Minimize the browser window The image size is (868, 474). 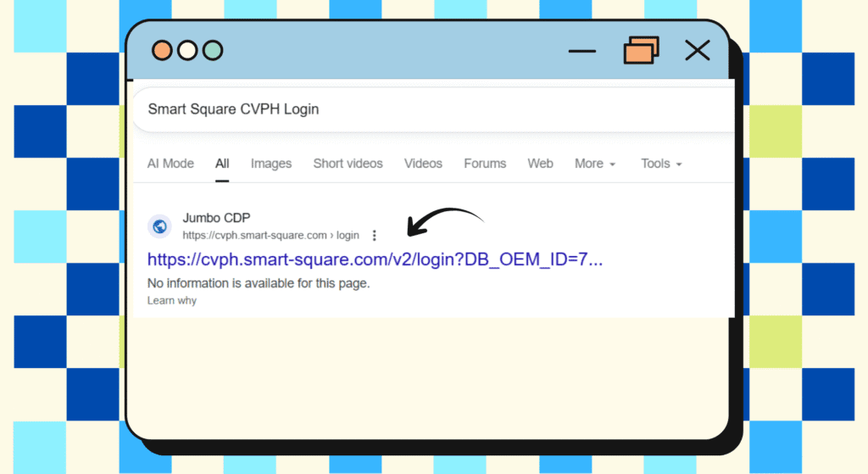coord(582,51)
